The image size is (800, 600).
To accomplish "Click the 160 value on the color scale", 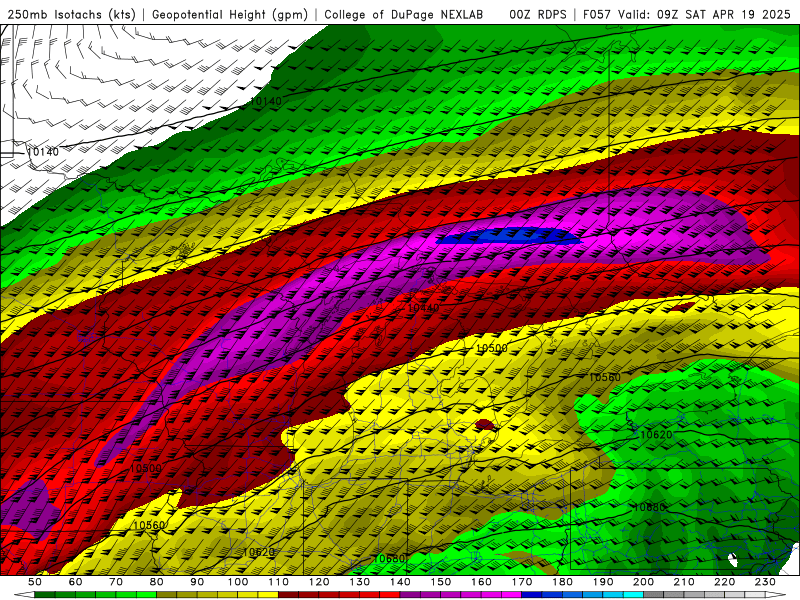I will [x=481, y=582].
